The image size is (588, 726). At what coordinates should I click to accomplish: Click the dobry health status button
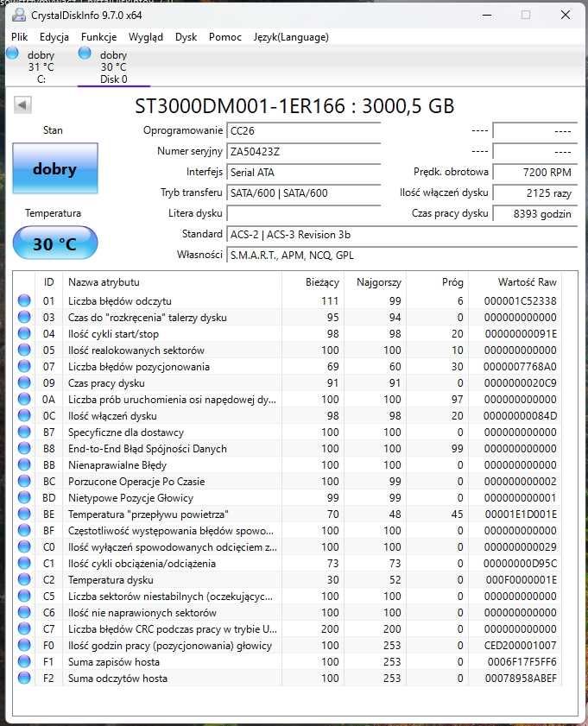(x=55, y=168)
